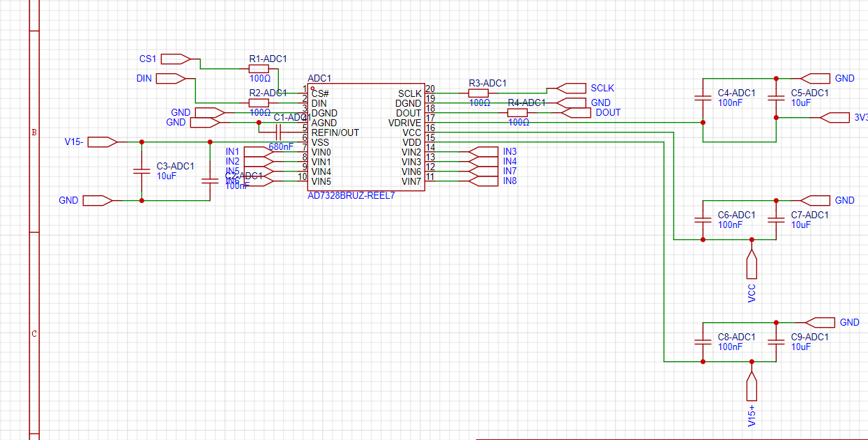868x440 pixels.
Task: Select the V15+ vertical net port
Action: (x=752, y=387)
